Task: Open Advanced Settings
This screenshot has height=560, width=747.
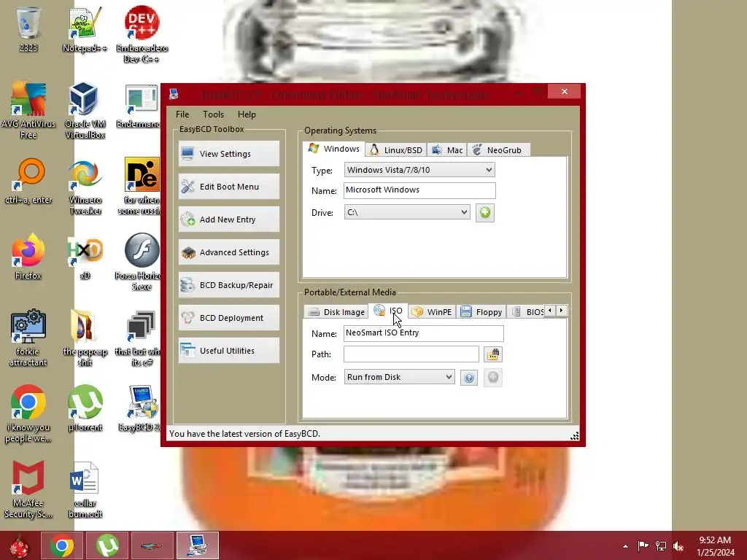Action: click(228, 252)
